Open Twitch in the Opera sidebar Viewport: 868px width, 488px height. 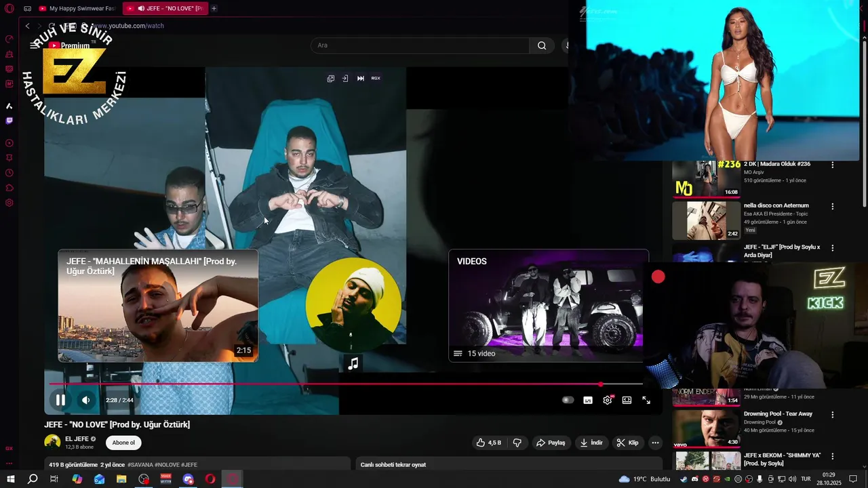[9, 121]
